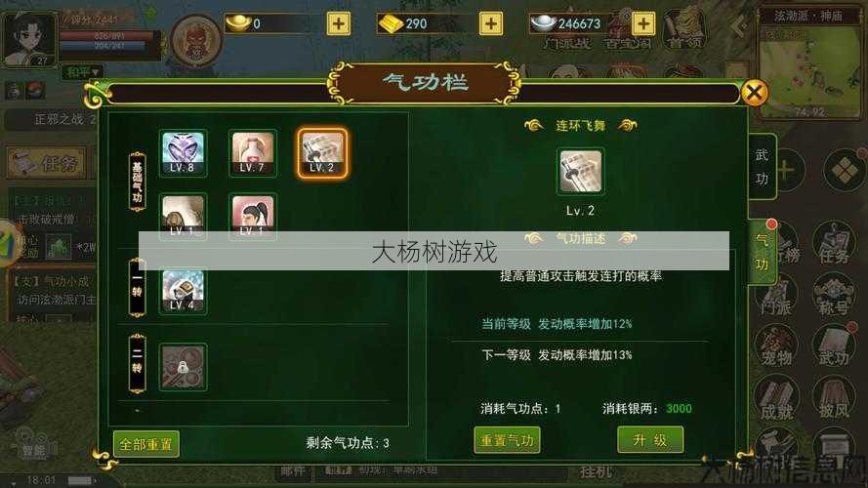Open the 和平 mode dropdown
The height and width of the screenshot is (488, 868).
click(x=81, y=72)
